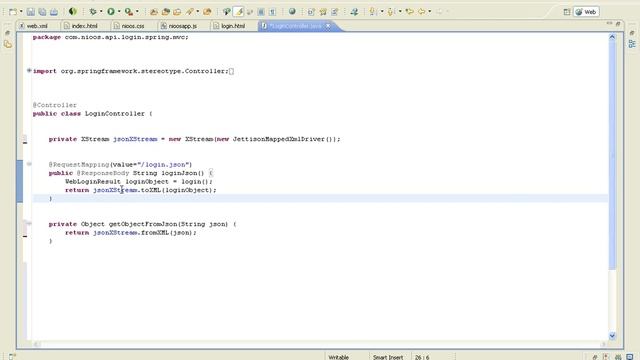This screenshot has height=360, width=640.
Task: Click the Save icon in toolbar
Action: click(x=31, y=12)
